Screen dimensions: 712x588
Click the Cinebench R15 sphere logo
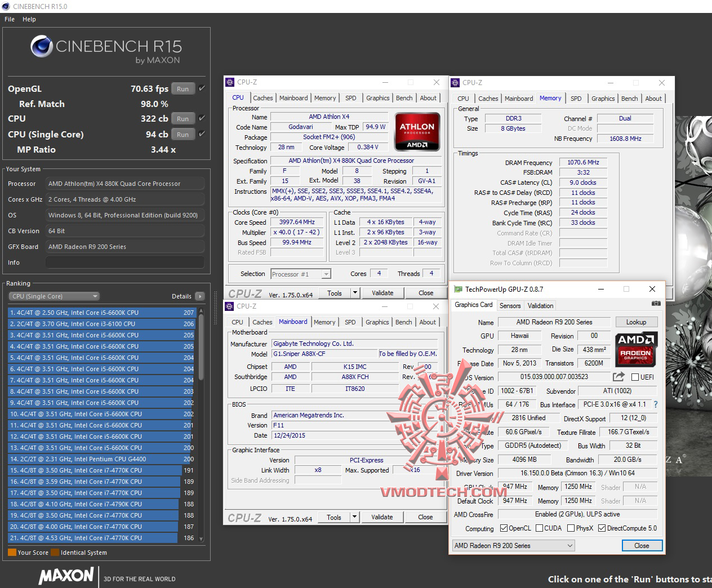click(42, 46)
